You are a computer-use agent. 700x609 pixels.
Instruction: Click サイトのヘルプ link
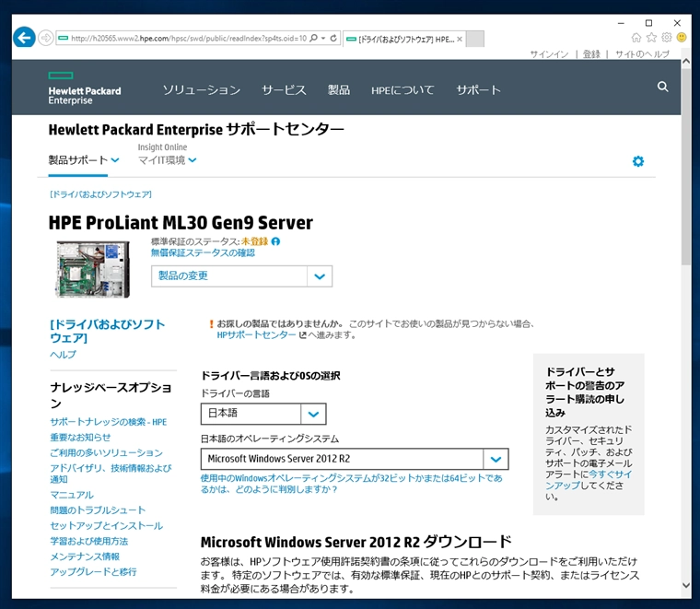click(642, 54)
